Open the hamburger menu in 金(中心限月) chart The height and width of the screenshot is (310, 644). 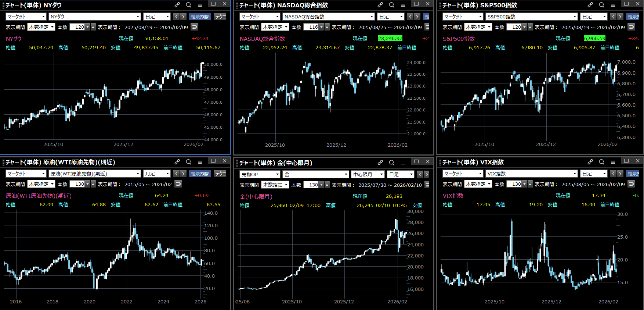tap(403, 163)
